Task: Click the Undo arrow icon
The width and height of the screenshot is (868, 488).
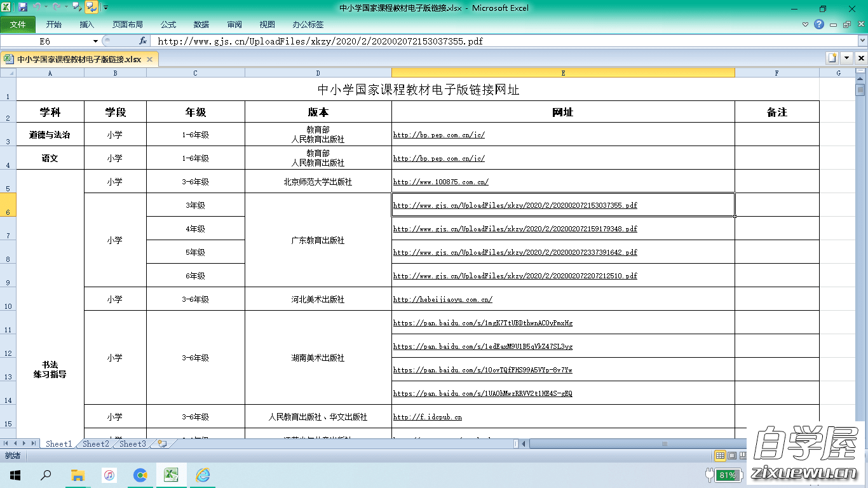Action: pos(36,8)
